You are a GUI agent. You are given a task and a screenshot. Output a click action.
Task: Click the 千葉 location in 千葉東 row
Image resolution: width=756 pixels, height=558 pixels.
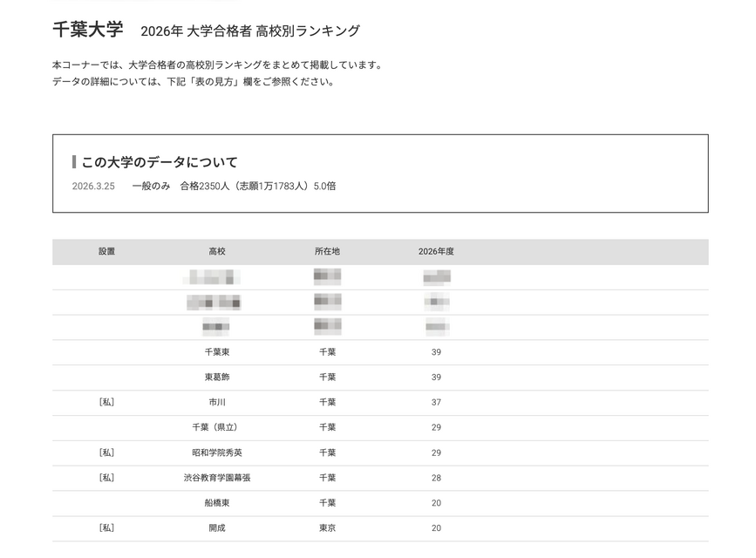click(327, 352)
